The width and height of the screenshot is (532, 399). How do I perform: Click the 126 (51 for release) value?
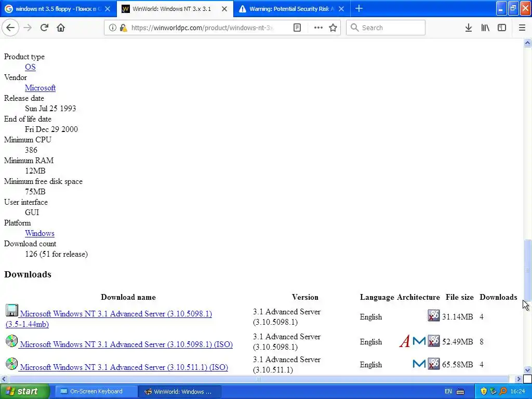(56, 254)
